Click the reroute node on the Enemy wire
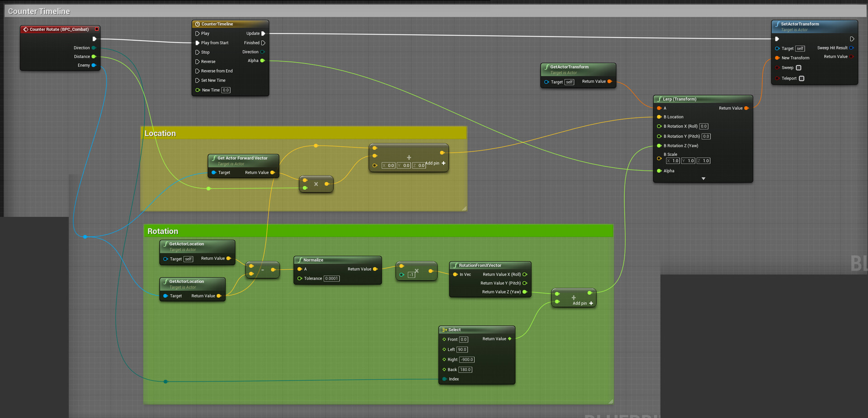The image size is (868, 418). 85,237
